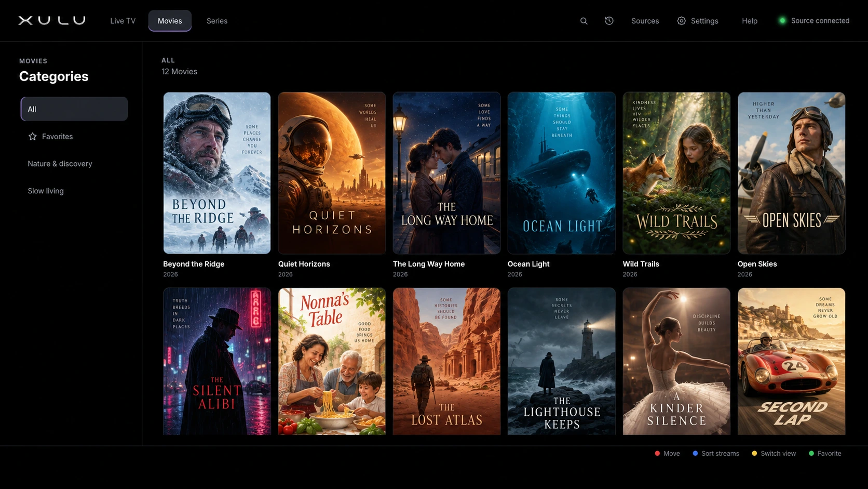Open The Silent Alibi poster
The image size is (868, 489).
pos(217,361)
